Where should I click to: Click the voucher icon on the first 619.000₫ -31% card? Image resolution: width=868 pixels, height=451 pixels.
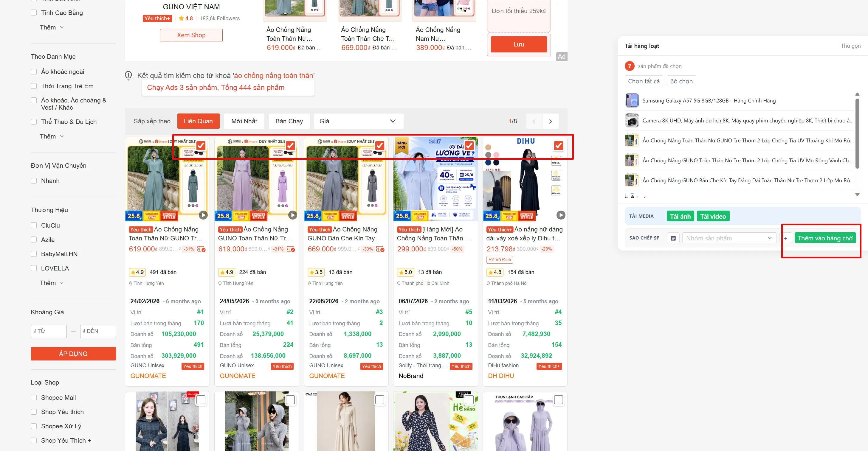(x=201, y=249)
